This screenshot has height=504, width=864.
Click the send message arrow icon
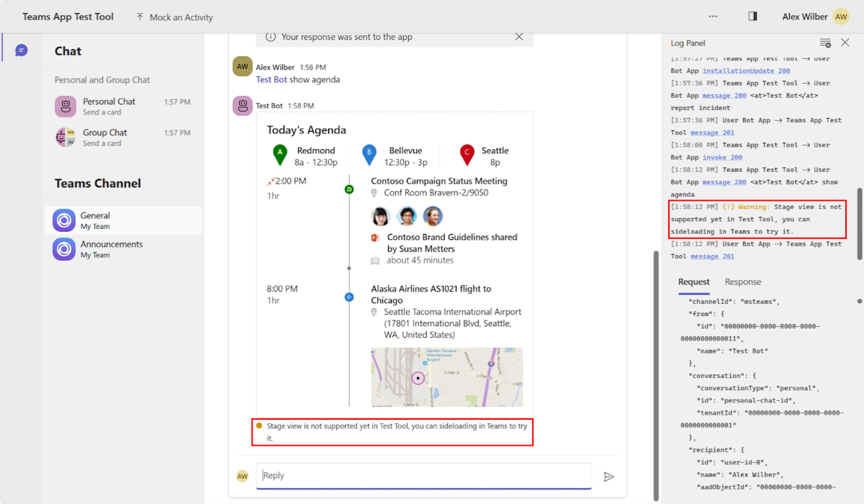609,477
